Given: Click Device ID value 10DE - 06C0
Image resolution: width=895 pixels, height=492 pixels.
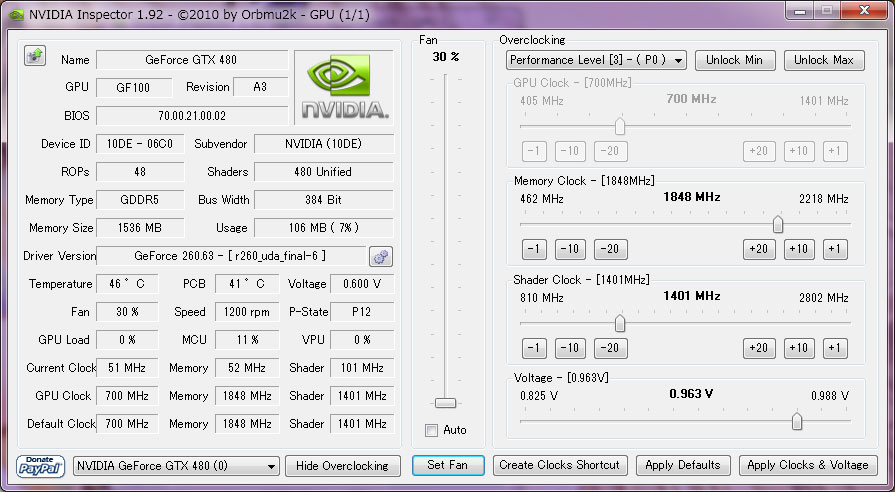Looking at the screenshot, I should click(140, 144).
